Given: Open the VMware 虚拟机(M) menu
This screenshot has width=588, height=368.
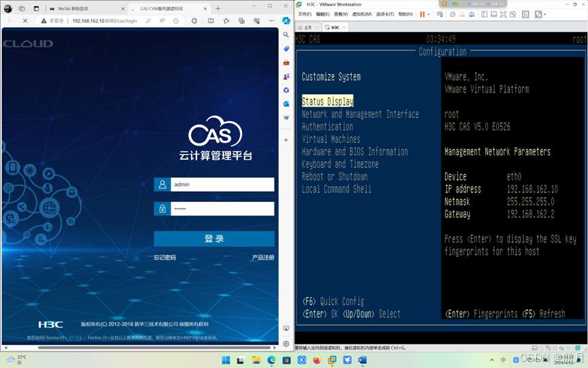Looking at the screenshot, I should pos(362,14).
